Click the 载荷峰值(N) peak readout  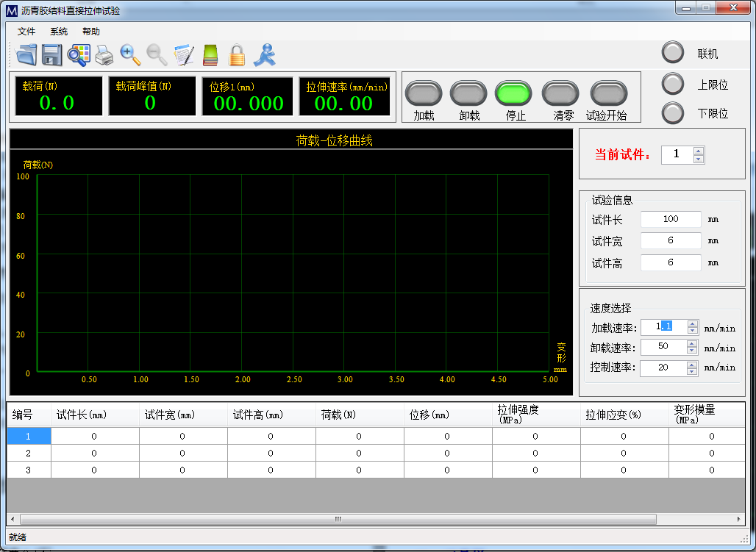(152, 96)
